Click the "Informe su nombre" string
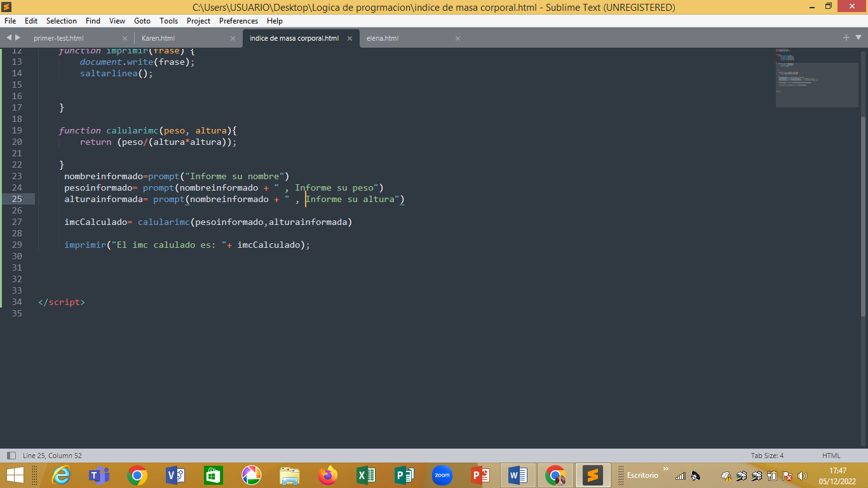The height and width of the screenshot is (488, 868). click(234, 176)
